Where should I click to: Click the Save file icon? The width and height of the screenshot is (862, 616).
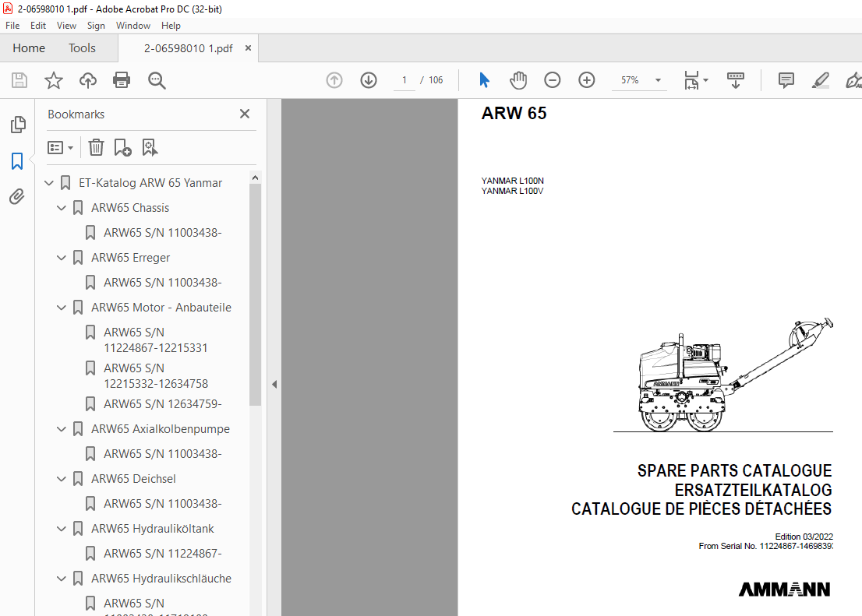19,80
